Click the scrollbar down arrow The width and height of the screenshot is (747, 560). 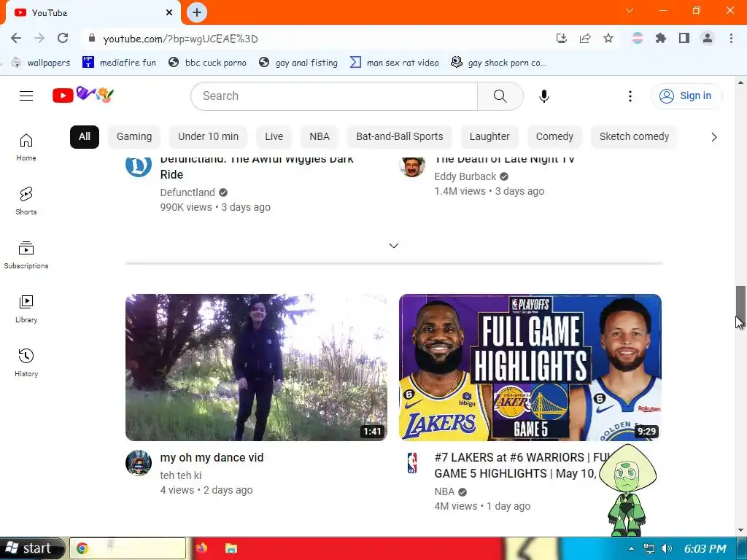tap(740, 530)
